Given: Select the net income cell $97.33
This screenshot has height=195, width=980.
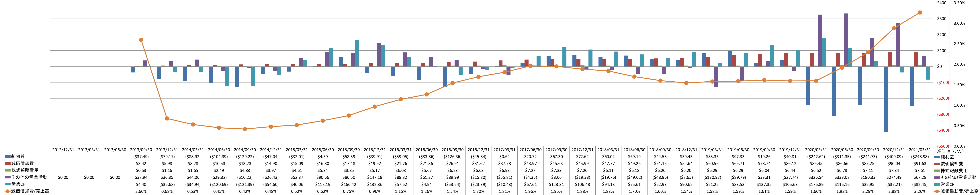Looking at the screenshot, I should (x=738, y=157).
